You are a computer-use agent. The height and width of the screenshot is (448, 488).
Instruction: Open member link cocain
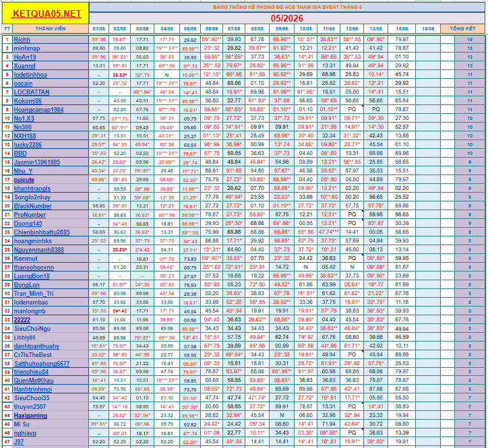pyautogui.click(x=23, y=83)
